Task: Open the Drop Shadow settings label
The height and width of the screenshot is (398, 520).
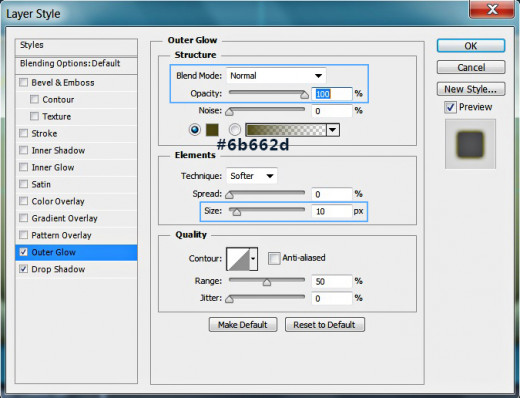Action: (x=58, y=269)
